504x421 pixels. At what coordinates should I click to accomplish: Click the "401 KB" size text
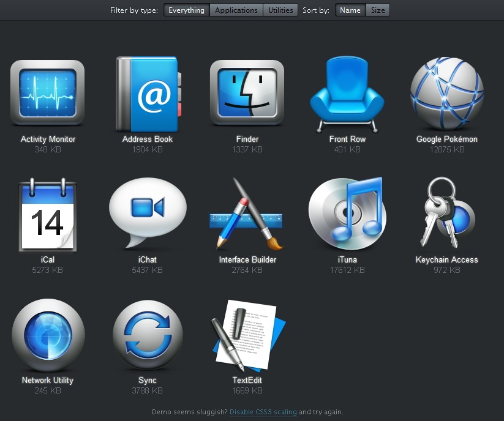347,150
